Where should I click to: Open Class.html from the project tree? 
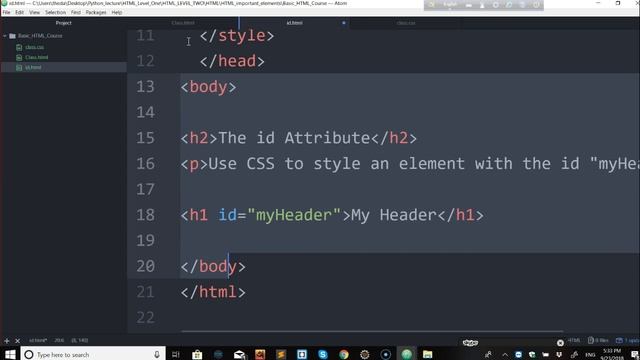pyautogui.click(x=36, y=58)
